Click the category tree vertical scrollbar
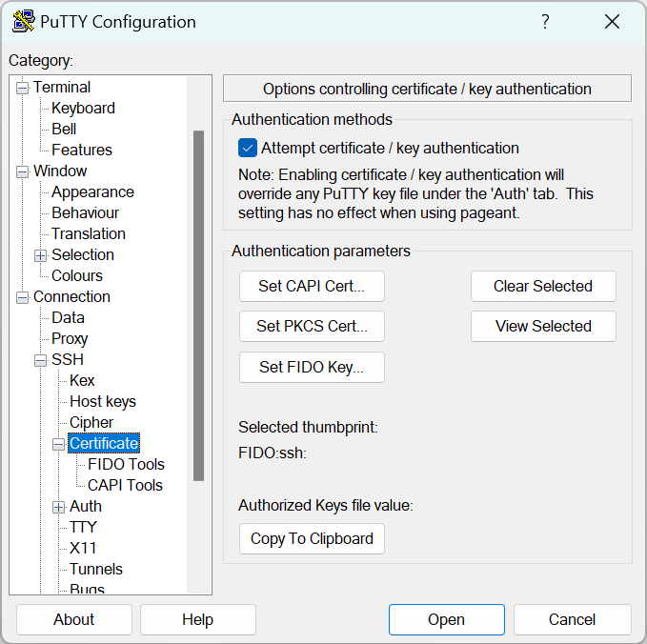647x644 pixels. click(198, 305)
